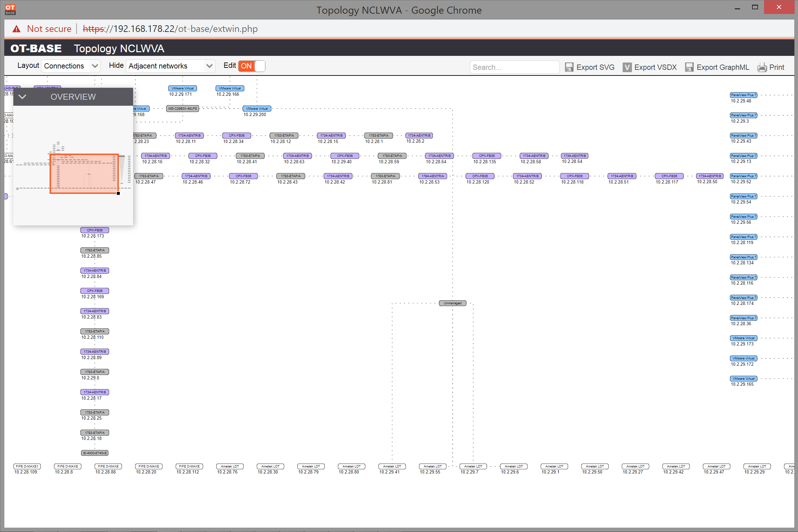Viewport: 798px width, 532px height.
Task: Select the IE-4000-8T4G-E switch node
Action: [x=95, y=453]
